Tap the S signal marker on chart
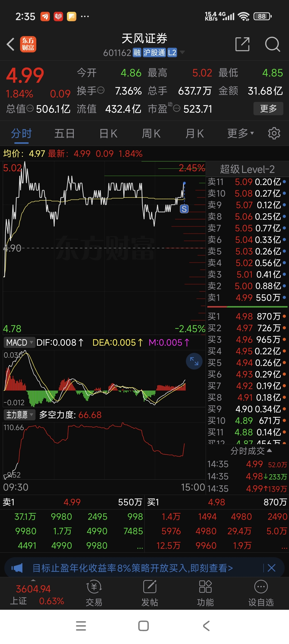The image size is (289, 644). click(x=184, y=209)
